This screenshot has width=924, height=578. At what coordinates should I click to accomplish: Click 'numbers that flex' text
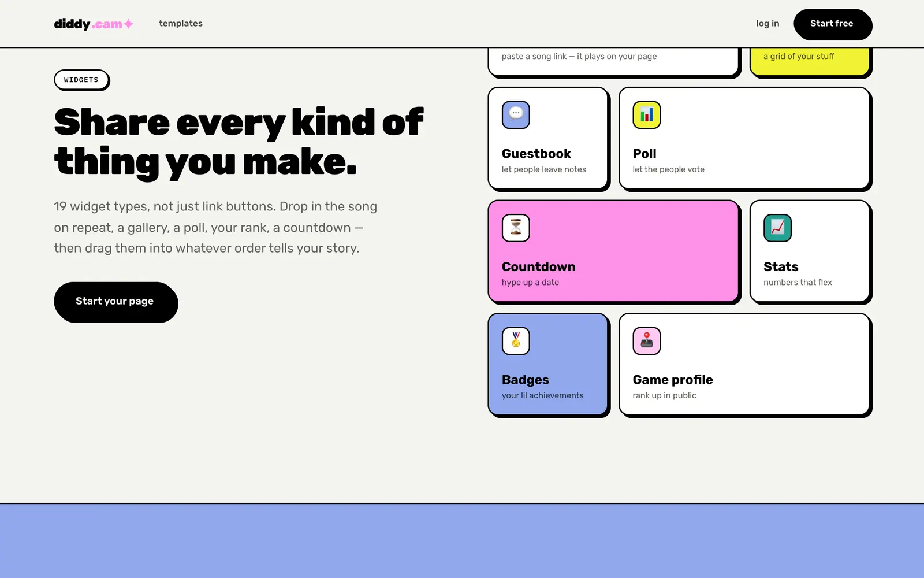(x=798, y=283)
